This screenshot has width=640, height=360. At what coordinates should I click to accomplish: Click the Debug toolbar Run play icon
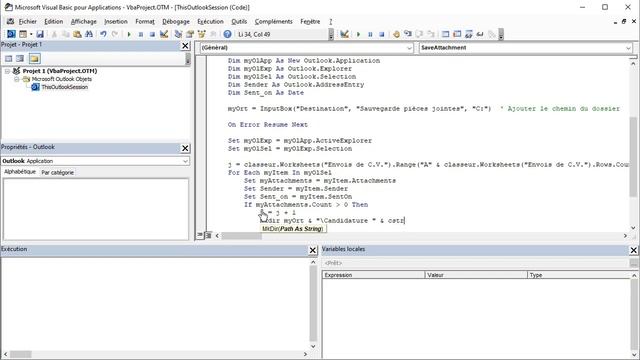tap(358, 34)
